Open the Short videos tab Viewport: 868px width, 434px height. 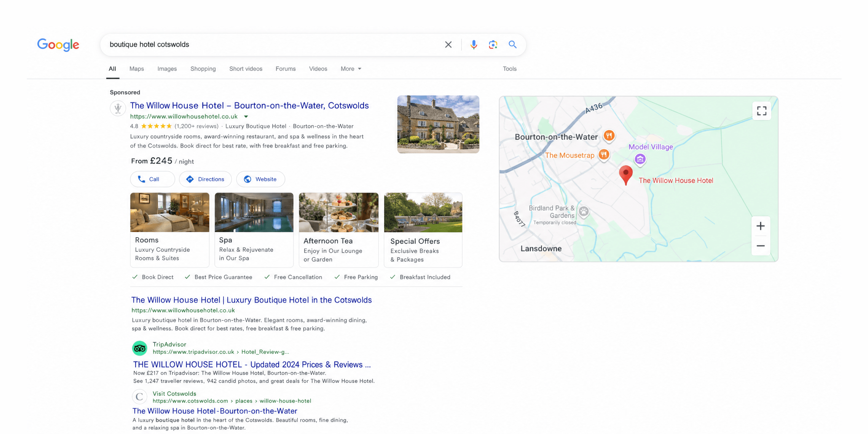pyautogui.click(x=245, y=69)
